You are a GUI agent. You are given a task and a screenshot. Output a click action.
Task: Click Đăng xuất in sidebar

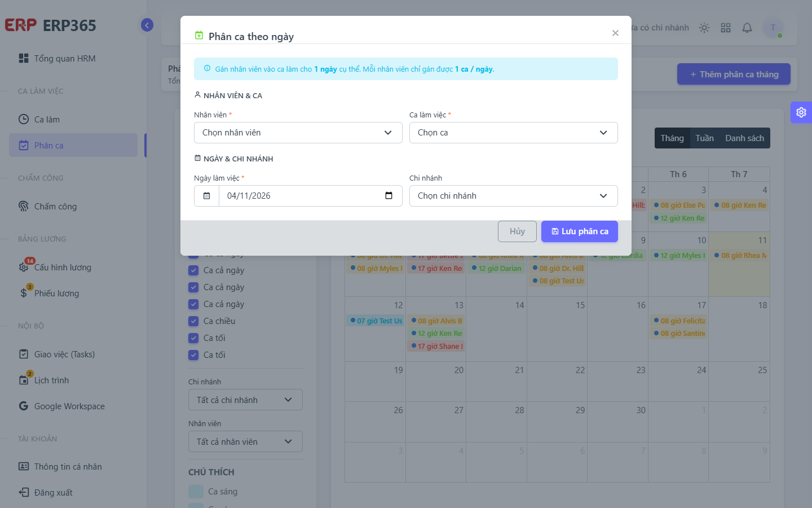pyautogui.click(x=73, y=492)
